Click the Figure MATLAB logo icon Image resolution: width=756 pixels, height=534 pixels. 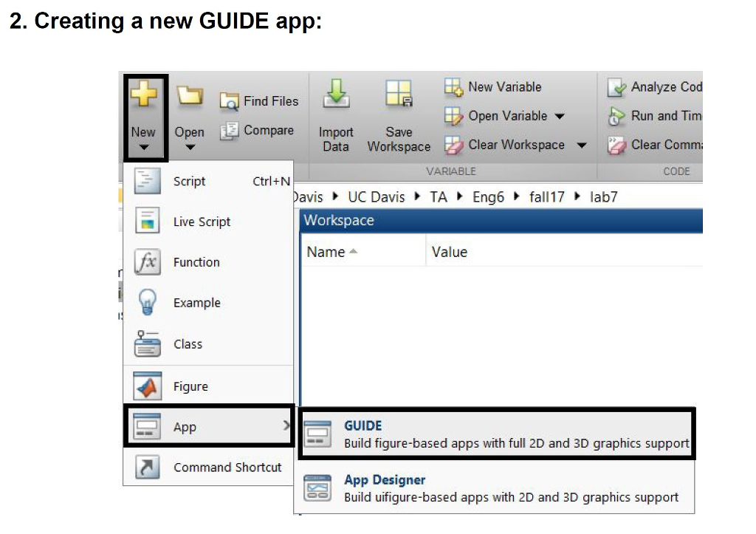[x=148, y=386]
